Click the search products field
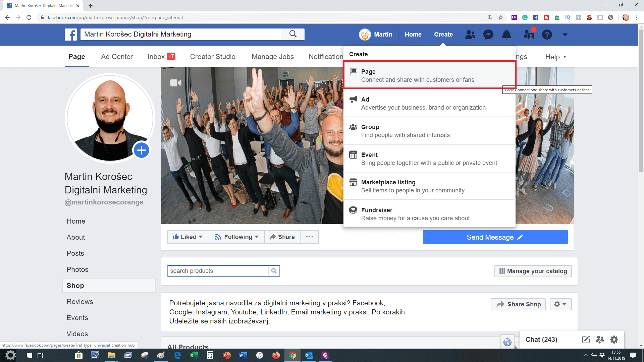 tap(218, 271)
